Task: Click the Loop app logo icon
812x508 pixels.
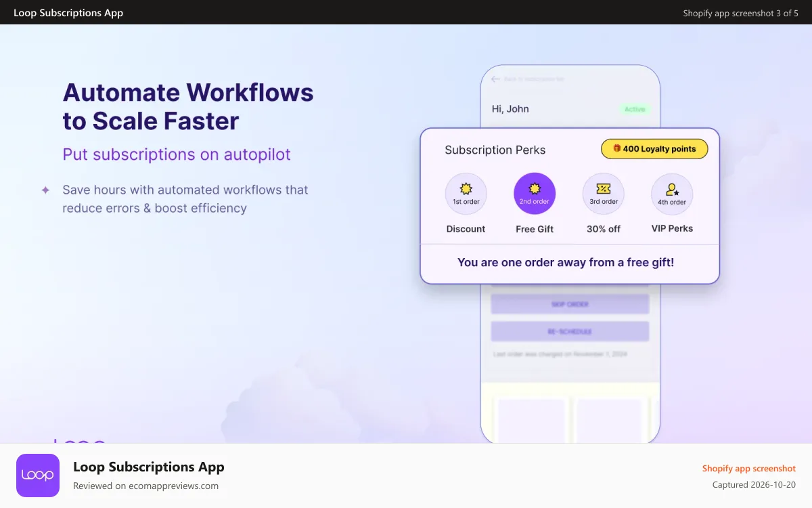Action: click(x=38, y=475)
